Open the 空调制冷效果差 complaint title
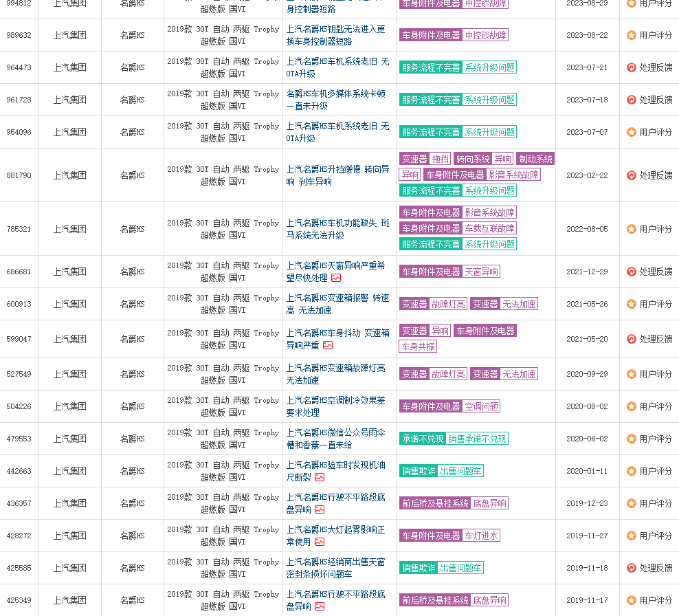Image resolution: width=679 pixels, height=616 pixels. pos(335,406)
